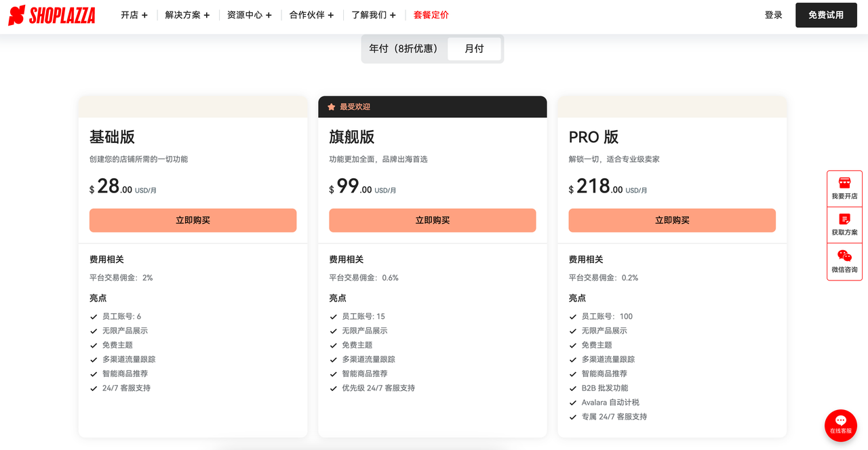Open the 在线客服 chat bubble

pyautogui.click(x=841, y=424)
